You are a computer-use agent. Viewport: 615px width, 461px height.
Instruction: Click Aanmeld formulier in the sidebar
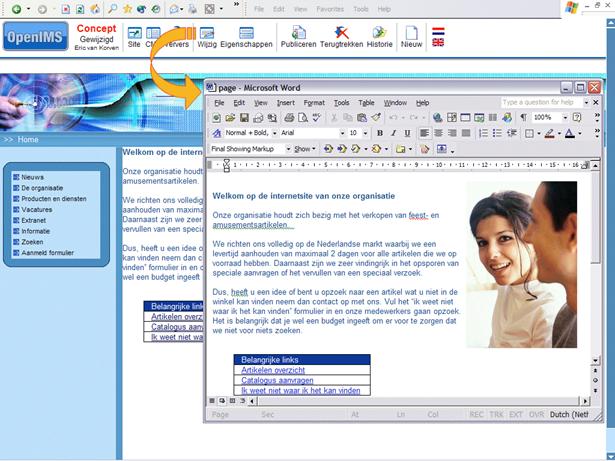(47, 253)
